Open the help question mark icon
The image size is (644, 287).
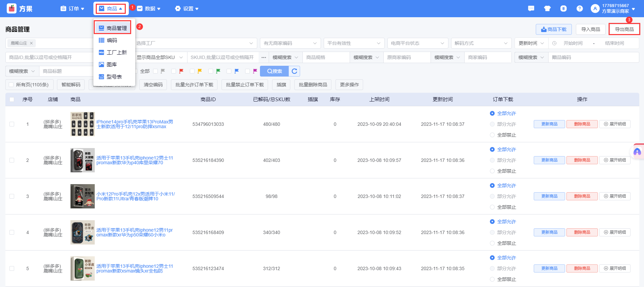580,8
